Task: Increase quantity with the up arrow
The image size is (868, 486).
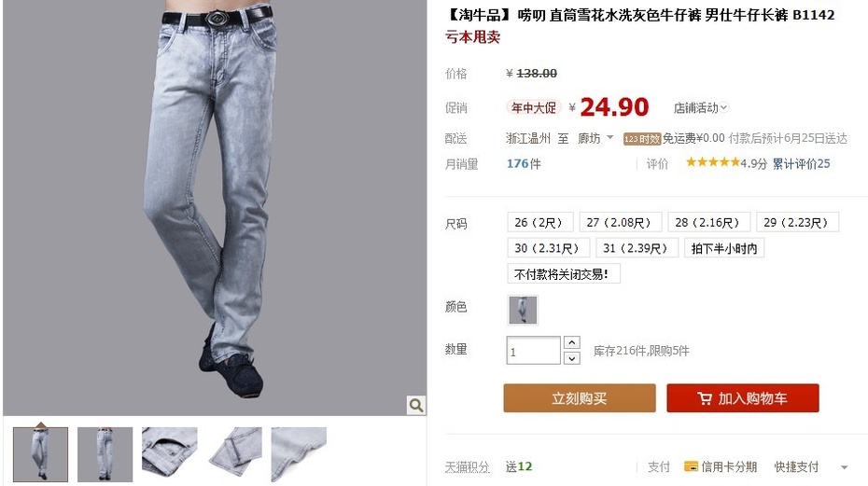Action: coord(572,342)
